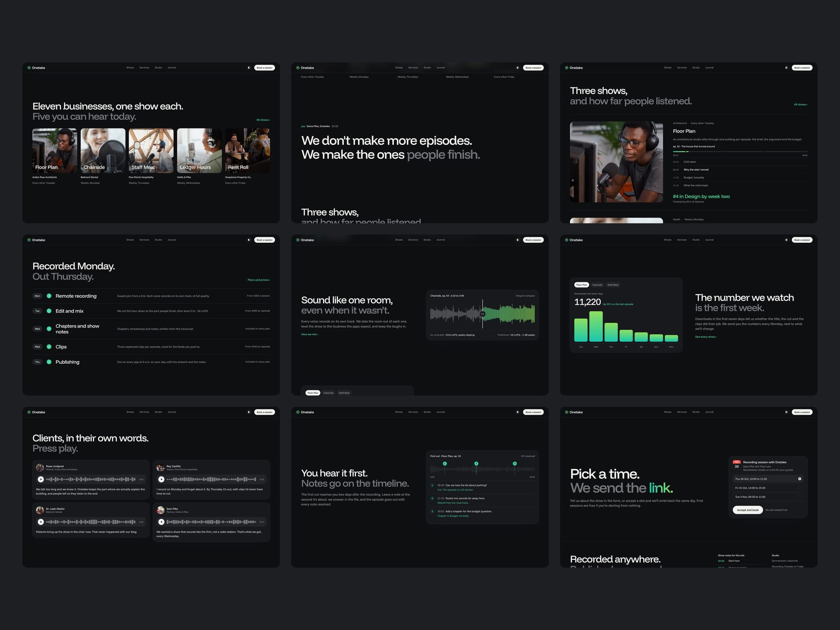Click the check icon next to Clips
Screen dimensions: 840x630
[x=49, y=347]
